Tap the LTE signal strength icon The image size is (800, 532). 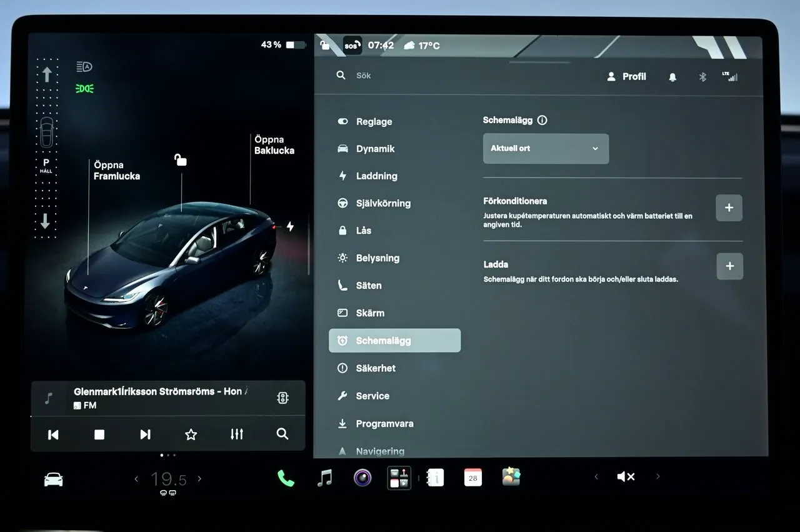(x=730, y=76)
